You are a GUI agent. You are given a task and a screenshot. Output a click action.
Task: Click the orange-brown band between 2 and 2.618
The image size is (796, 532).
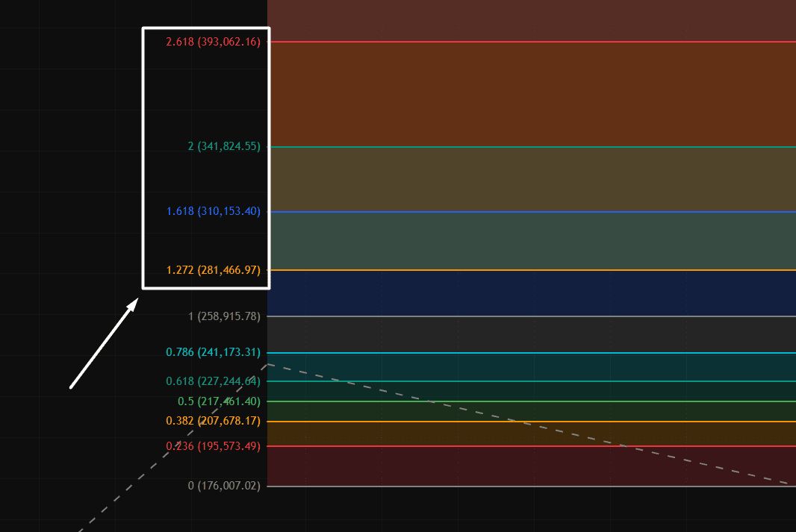tap(530, 94)
